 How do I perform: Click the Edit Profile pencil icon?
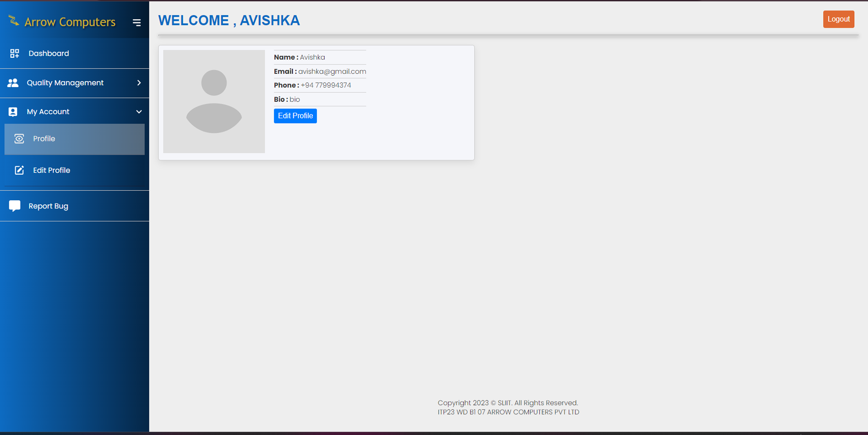(x=19, y=170)
